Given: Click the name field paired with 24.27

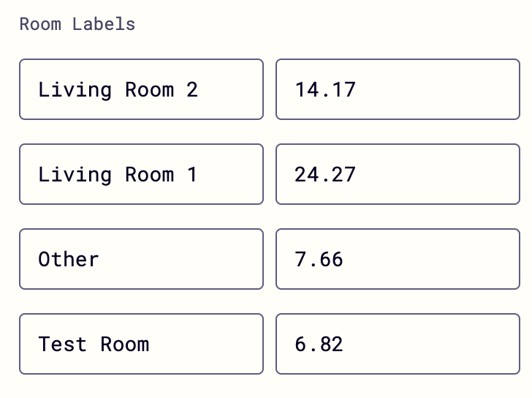Looking at the screenshot, I should [x=141, y=174].
